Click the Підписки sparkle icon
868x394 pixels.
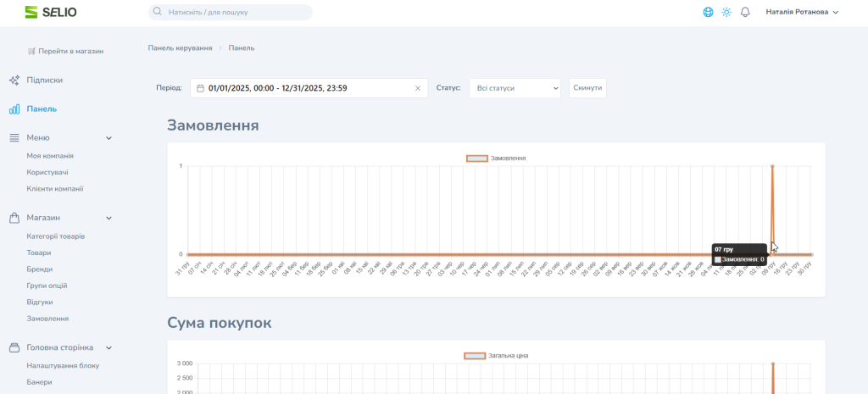(14, 80)
